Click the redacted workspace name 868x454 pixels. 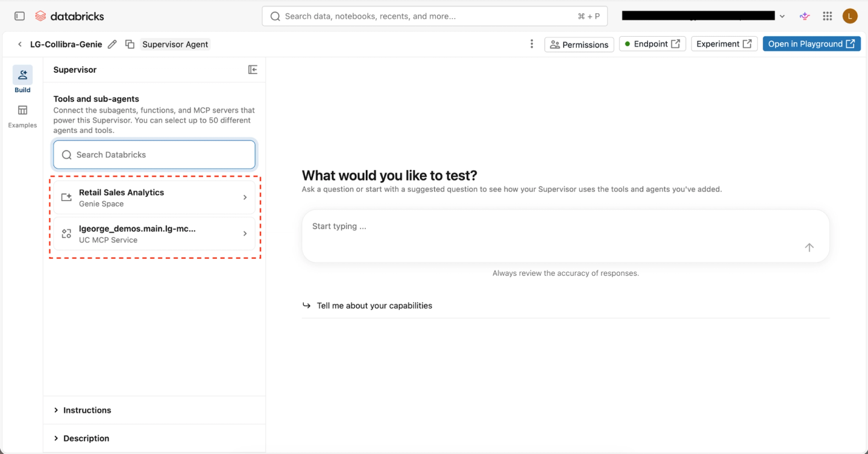(698, 16)
